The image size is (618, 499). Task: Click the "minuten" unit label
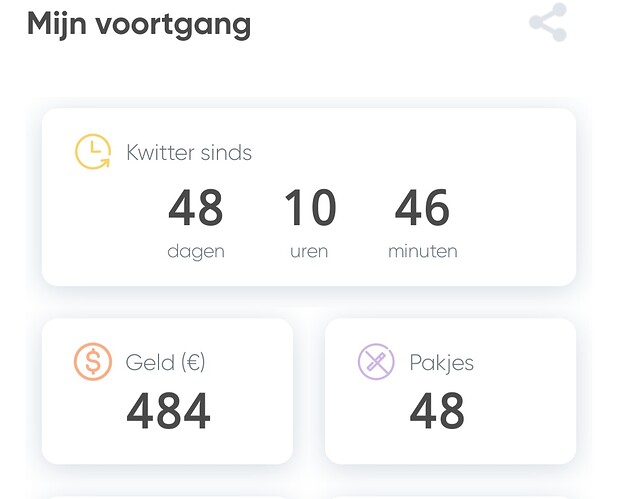coord(422,252)
